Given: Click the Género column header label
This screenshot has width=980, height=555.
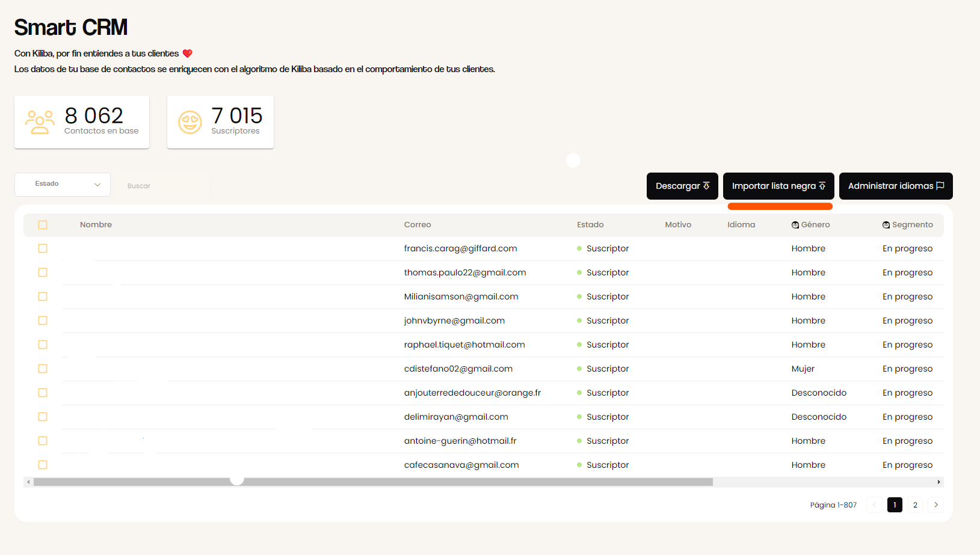Looking at the screenshot, I should point(815,225).
